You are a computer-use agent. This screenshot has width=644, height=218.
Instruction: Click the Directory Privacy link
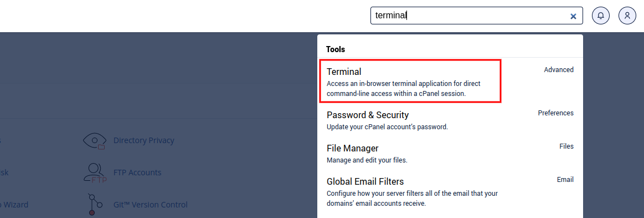pos(144,140)
